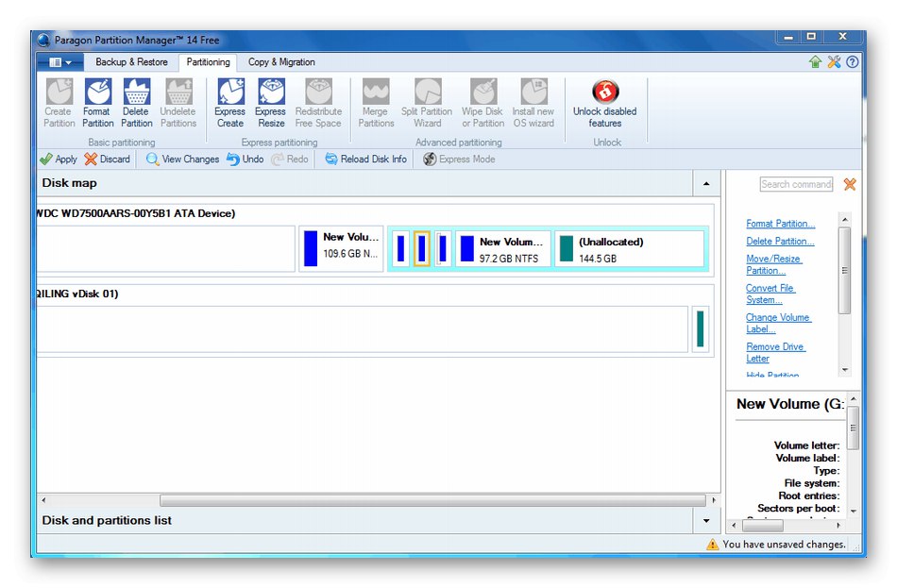Reload Disk Info
Screen dimensions: 897x588
pos(366,159)
